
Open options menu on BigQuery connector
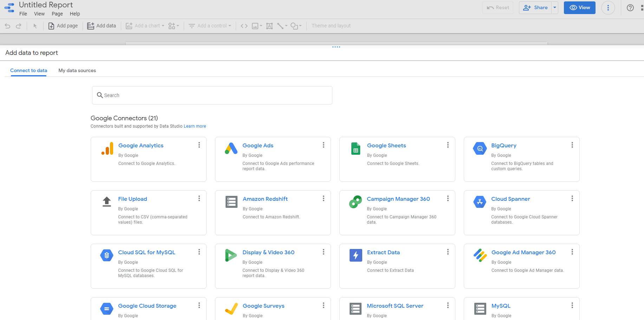pyautogui.click(x=572, y=145)
